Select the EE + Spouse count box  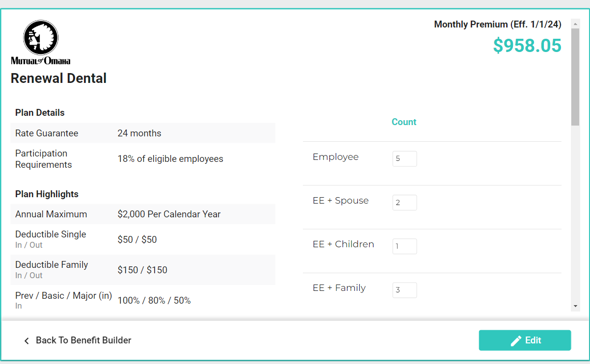(x=404, y=203)
